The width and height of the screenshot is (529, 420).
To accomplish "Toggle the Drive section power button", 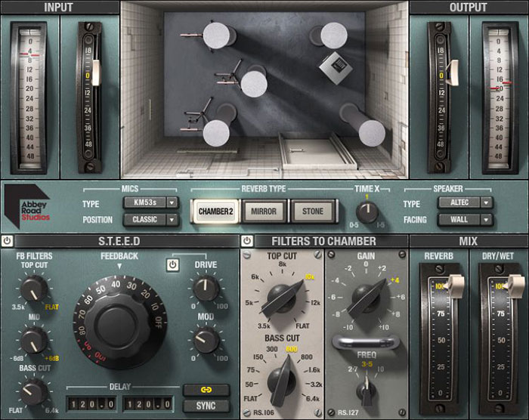I will (172, 265).
